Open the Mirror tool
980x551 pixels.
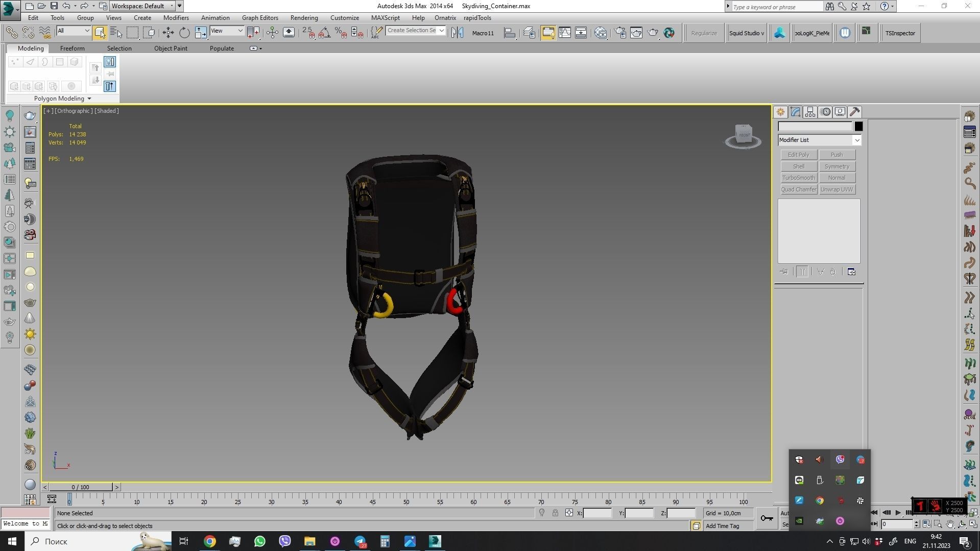click(457, 33)
